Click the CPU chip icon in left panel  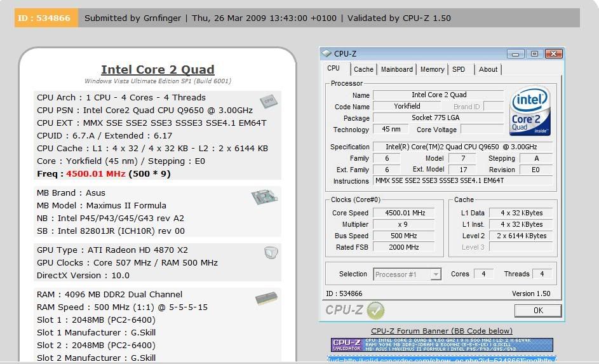point(269,101)
